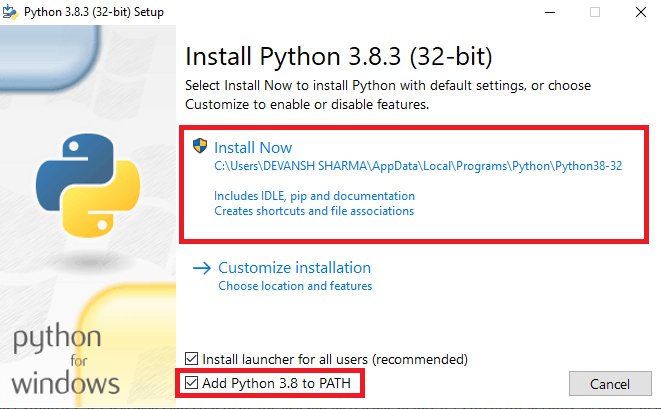The height and width of the screenshot is (409, 661).
Task: Click the Install Now link
Action: click(x=253, y=148)
